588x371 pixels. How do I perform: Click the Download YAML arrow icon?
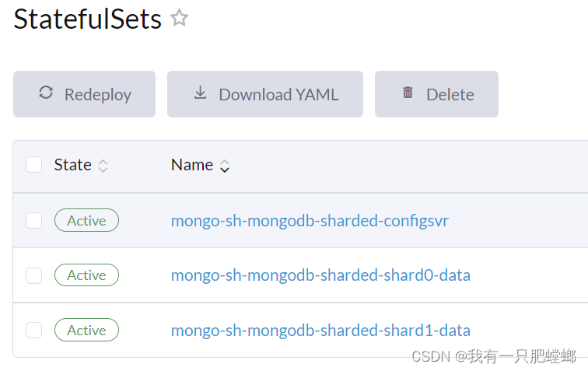coord(200,93)
